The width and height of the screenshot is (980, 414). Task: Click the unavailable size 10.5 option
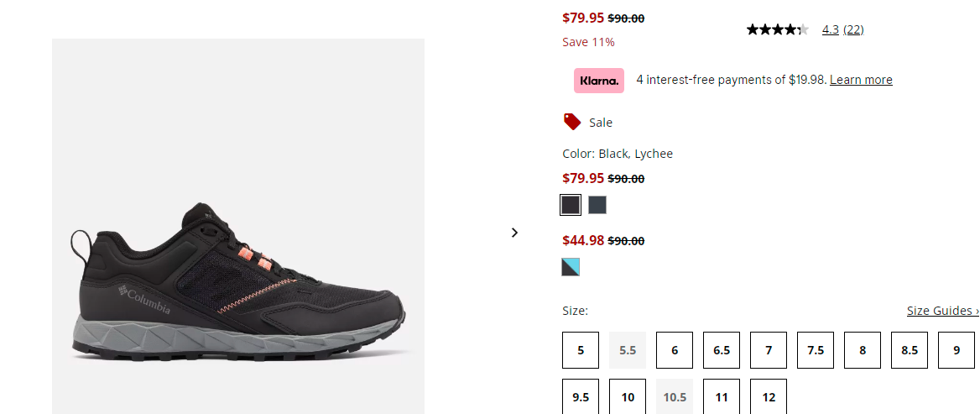point(675,396)
